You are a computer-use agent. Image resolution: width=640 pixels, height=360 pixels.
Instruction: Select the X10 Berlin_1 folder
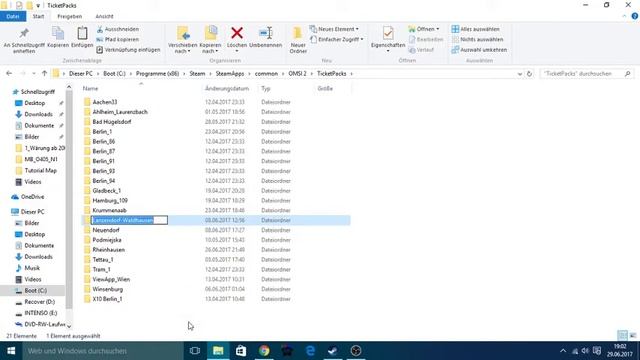coord(107,299)
